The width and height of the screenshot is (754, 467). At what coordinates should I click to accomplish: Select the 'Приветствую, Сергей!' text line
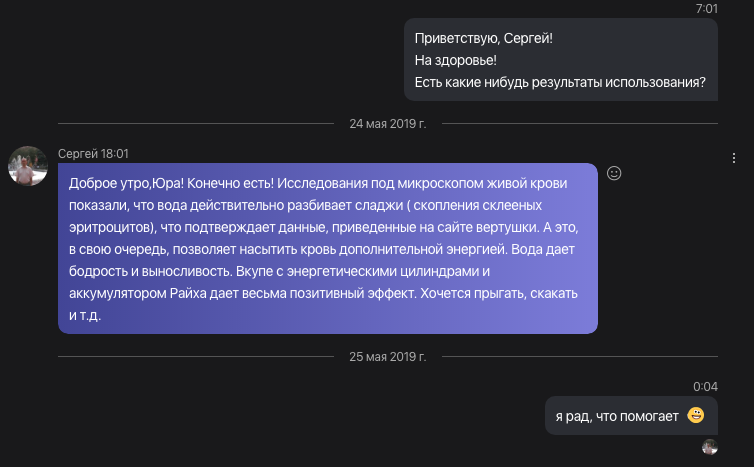[484, 38]
